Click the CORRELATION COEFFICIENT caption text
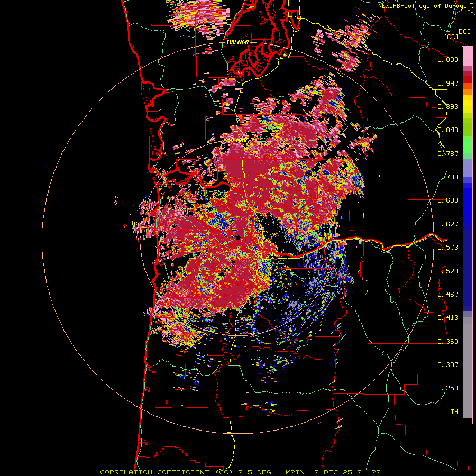 coord(154,472)
